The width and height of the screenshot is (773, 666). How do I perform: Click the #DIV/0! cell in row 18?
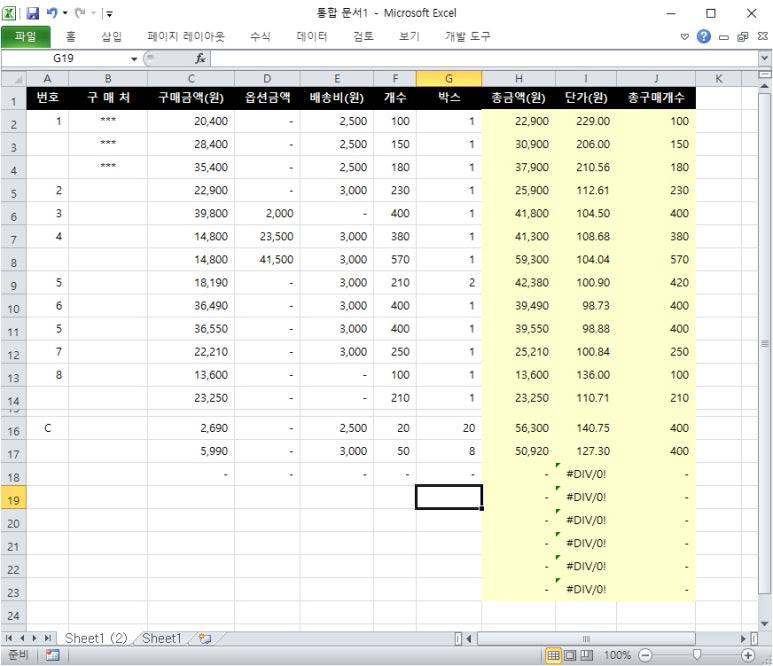pos(586,474)
